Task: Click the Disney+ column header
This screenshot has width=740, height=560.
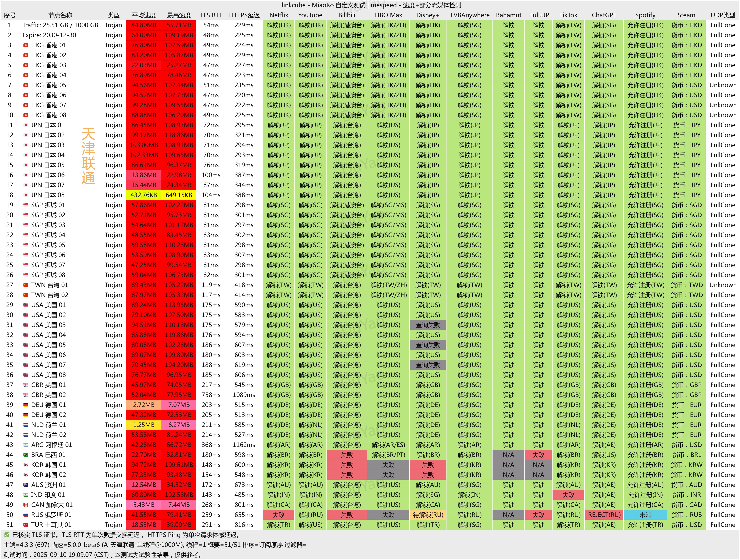Action: click(428, 15)
